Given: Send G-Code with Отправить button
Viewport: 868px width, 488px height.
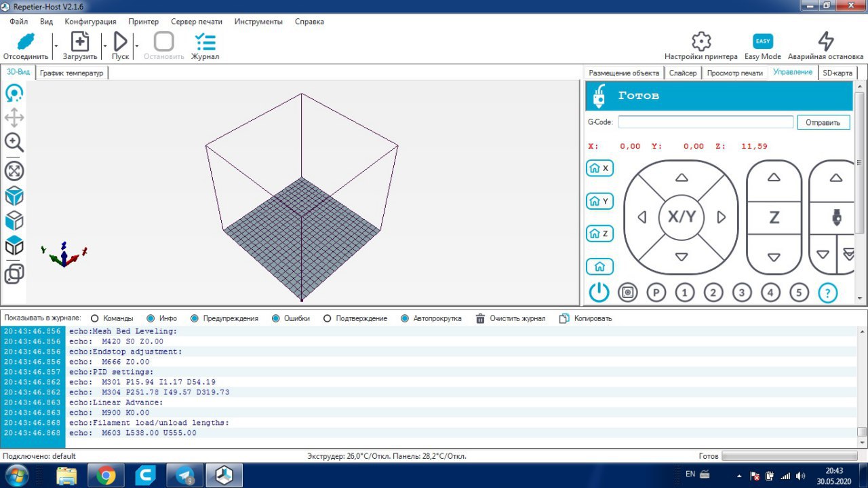Looking at the screenshot, I should (823, 122).
